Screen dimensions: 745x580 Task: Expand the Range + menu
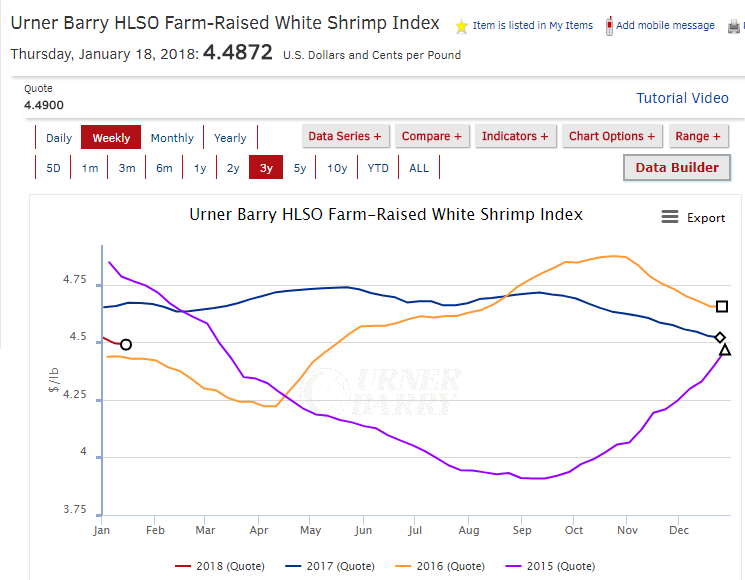(698, 136)
